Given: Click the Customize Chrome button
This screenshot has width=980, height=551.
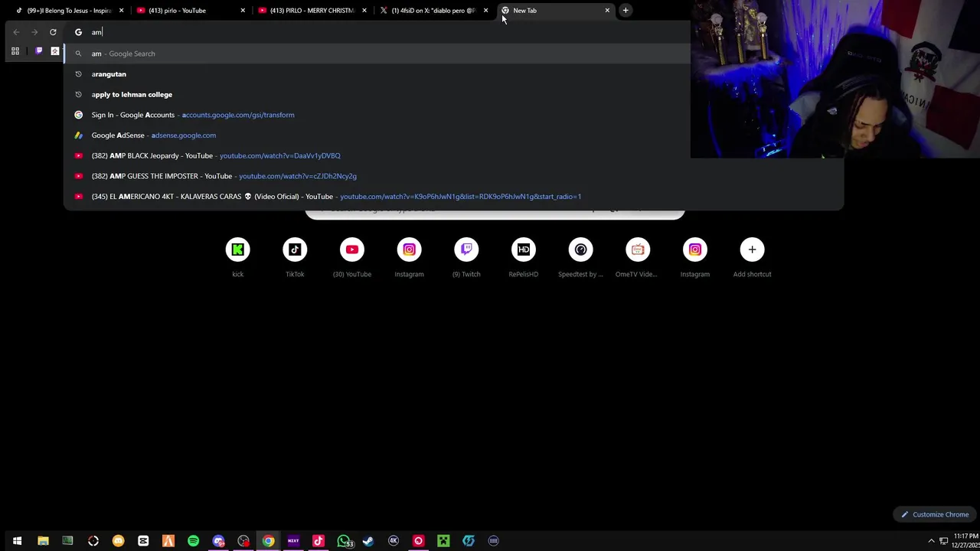Looking at the screenshot, I should click(934, 514).
